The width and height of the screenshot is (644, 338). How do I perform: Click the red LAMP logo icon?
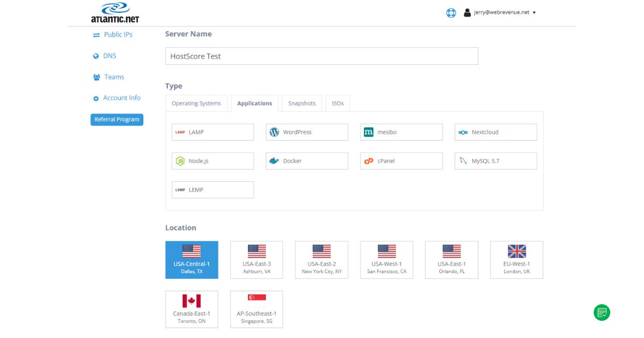point(180,133)
